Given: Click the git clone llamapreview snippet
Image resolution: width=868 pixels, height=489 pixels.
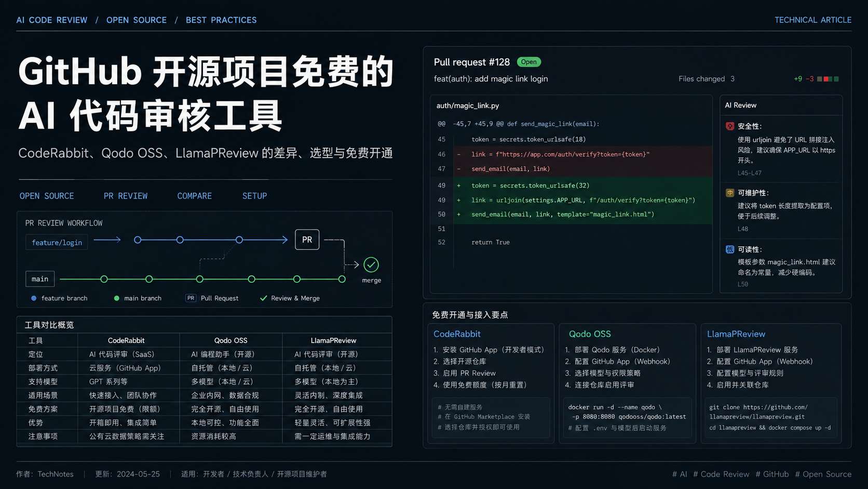Looking at the screenshot, I should click(770, 417).
